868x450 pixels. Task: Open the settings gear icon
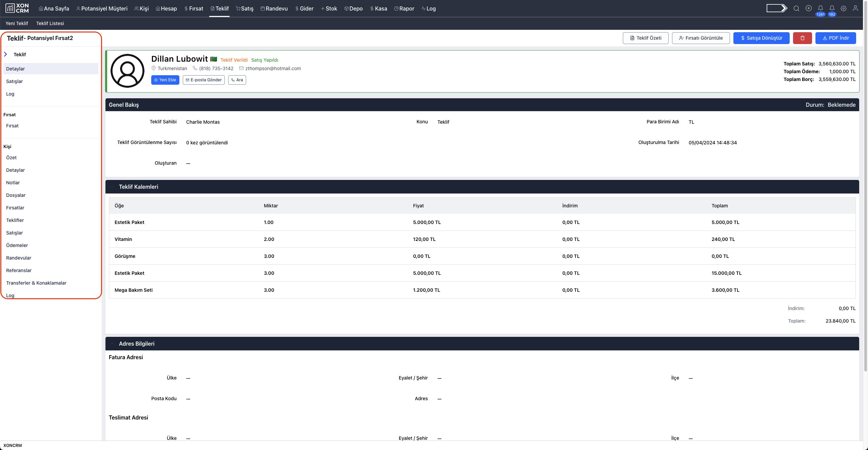click(x=844, y=8)
